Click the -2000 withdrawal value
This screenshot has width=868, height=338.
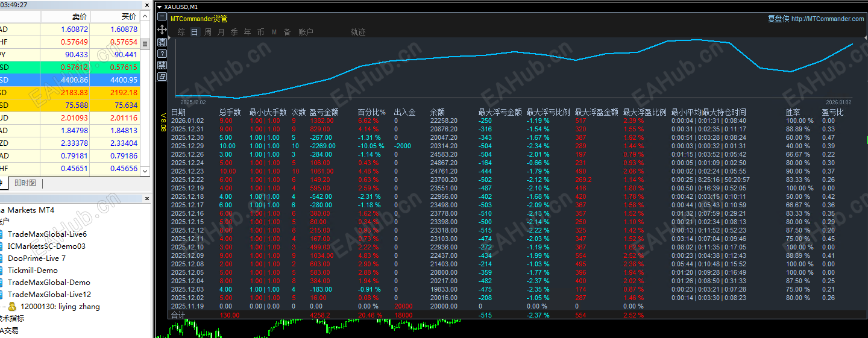[x=403, y=146]
